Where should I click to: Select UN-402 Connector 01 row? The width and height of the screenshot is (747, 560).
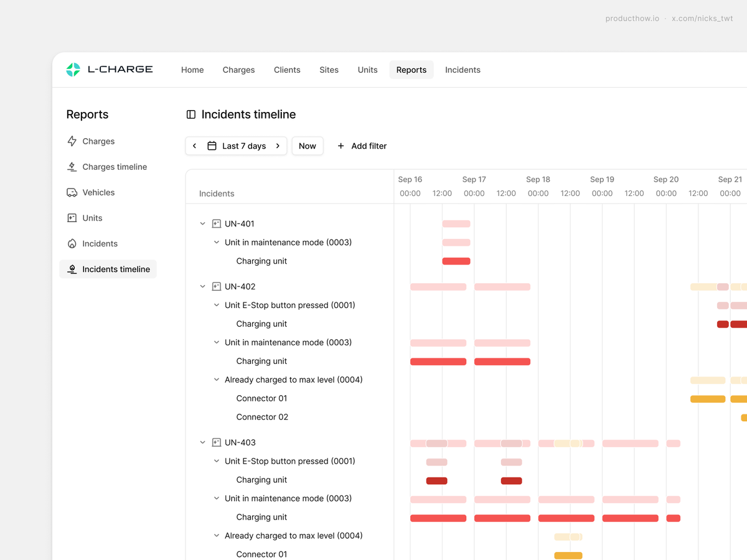click(x=261, y=398)
